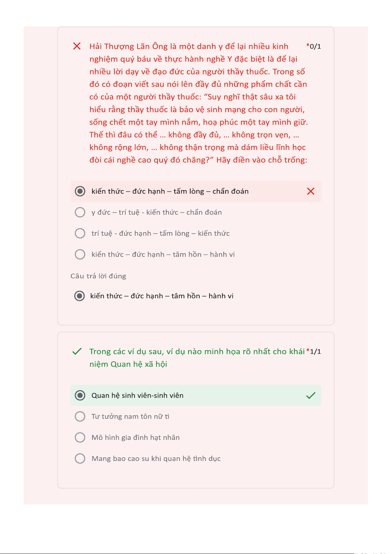This screenshot has width=392, height=554.
Task: Select 'Mang bao cao su khi quan hệ tình dục'
Action: tap(80, 459)
